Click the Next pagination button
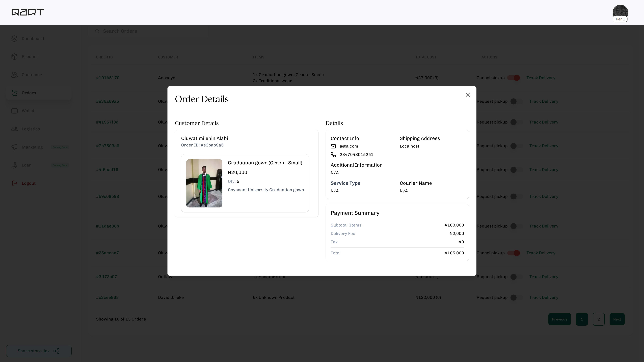This screenshot has height=362, width=644. pos(617,319)
